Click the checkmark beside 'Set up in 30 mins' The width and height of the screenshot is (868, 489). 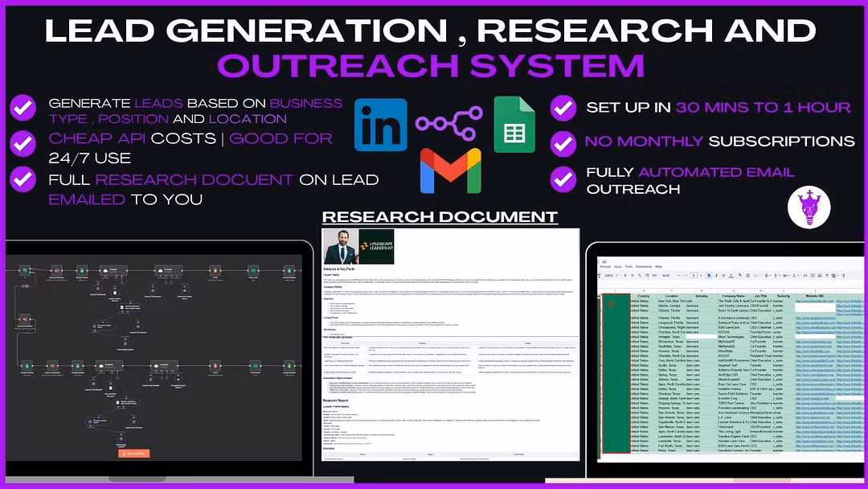click(x=563, y=108)
